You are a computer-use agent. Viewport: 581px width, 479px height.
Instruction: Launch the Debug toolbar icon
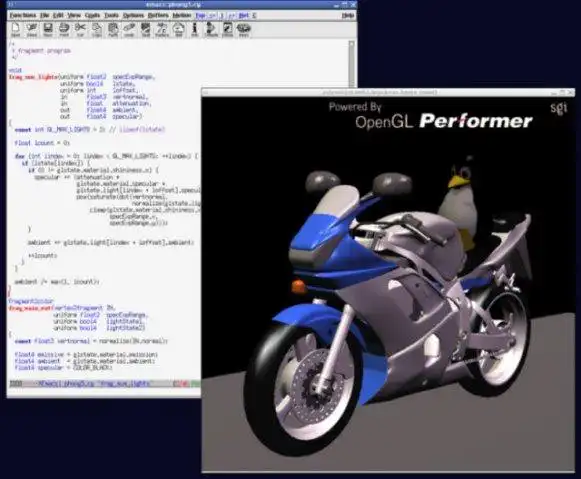pos(227,30)
